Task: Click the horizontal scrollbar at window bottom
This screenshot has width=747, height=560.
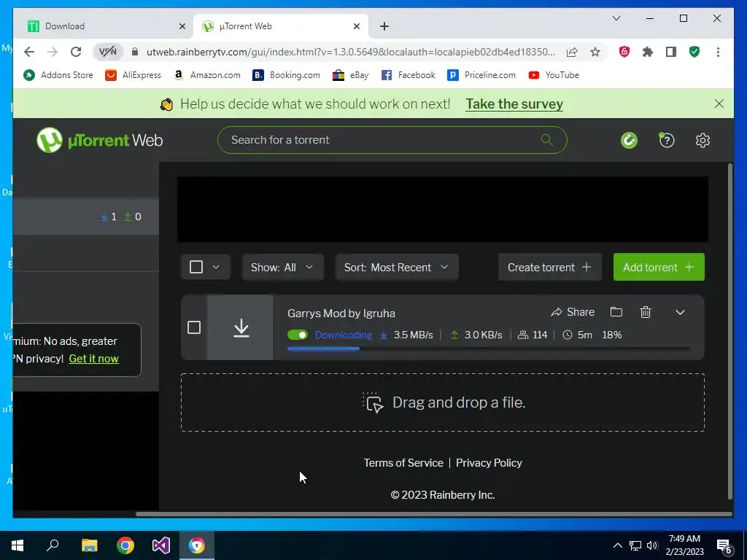Action: click(433, 514)
